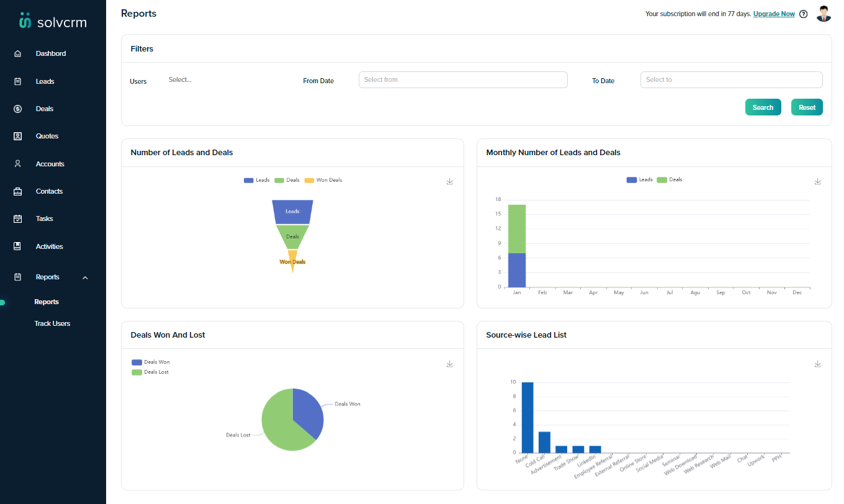The height and width of the screenshot is (504, 844).
Task: Open Quotes using its sidebar icon
Action: (17, 136)
